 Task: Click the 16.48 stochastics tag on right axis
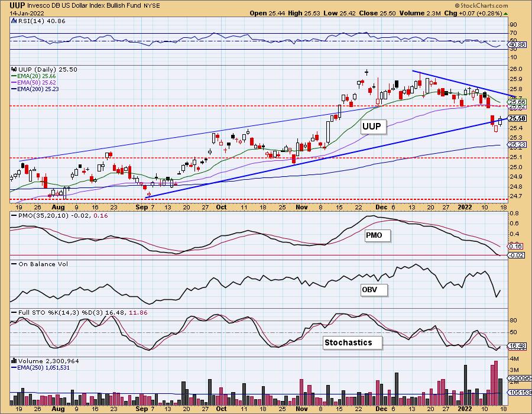point(518,346)
